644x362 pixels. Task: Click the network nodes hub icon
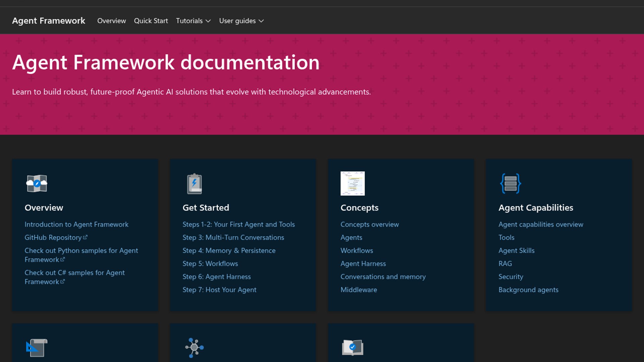(x=195, y=348)
